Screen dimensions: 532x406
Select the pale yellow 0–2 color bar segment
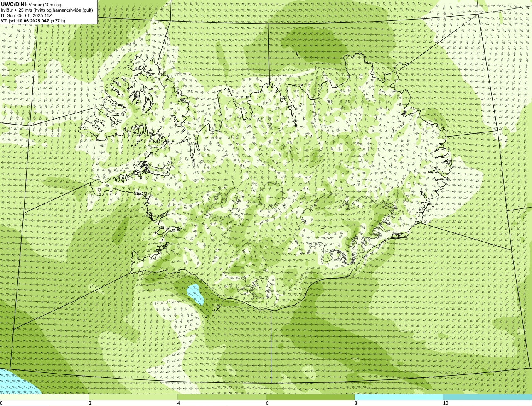click(44, 397)
